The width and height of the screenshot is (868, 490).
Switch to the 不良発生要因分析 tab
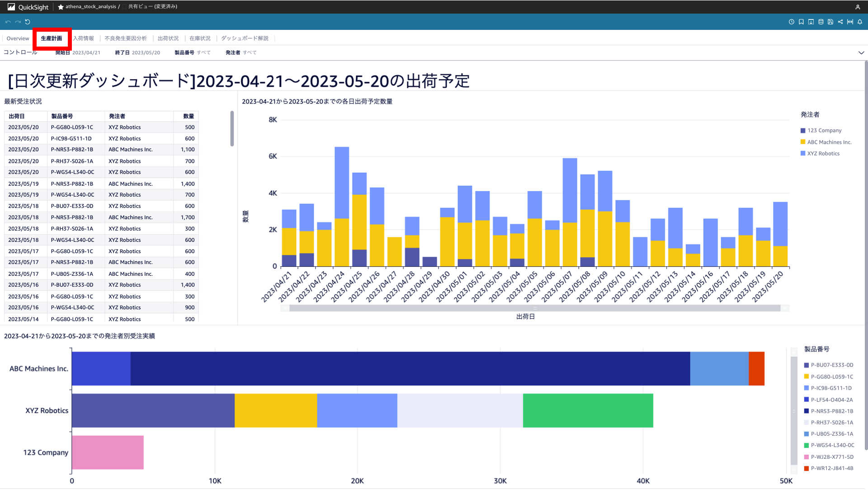[126, 38]
